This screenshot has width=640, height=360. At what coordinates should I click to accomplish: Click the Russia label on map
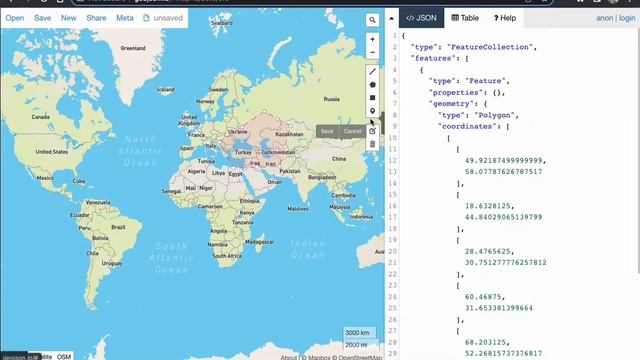[x=331, y=99]
